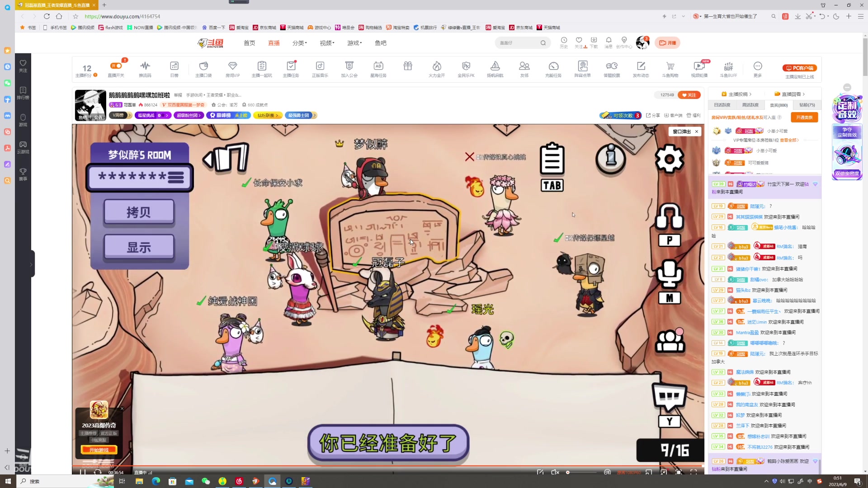Click the 开通贵族 button
This screenshot has width=868, height=488.
tap(804, 117)
